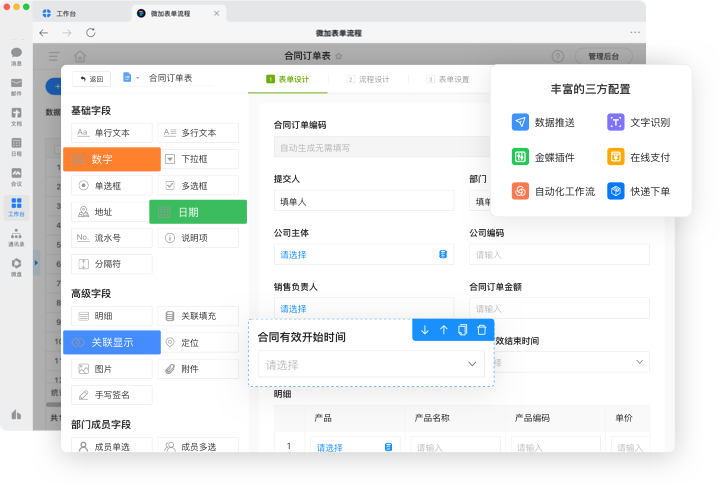Image resolution: width=723 pixels, height=486 pixels.
Task: Select 数据推送 data push option
Action: (543, 122)
